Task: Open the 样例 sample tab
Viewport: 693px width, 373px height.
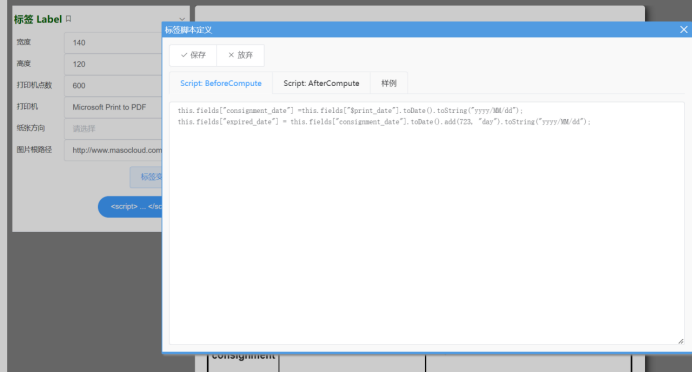Action: 388,83
